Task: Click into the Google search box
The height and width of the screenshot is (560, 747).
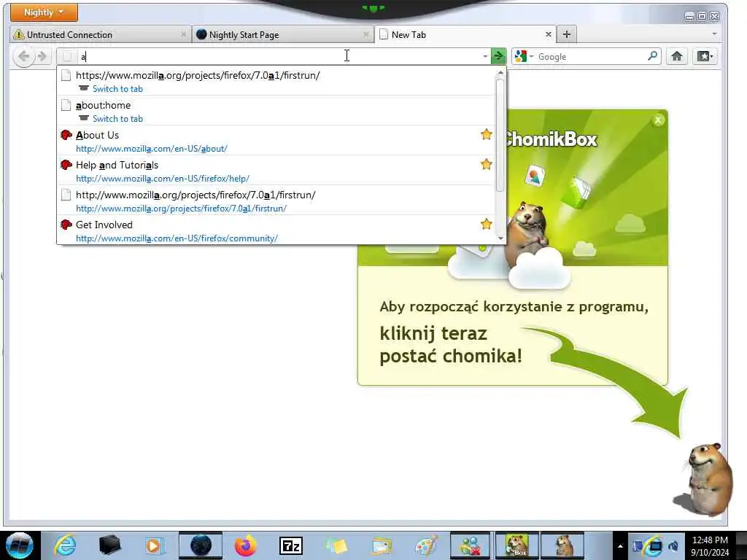Action: (x=591, y=57)
